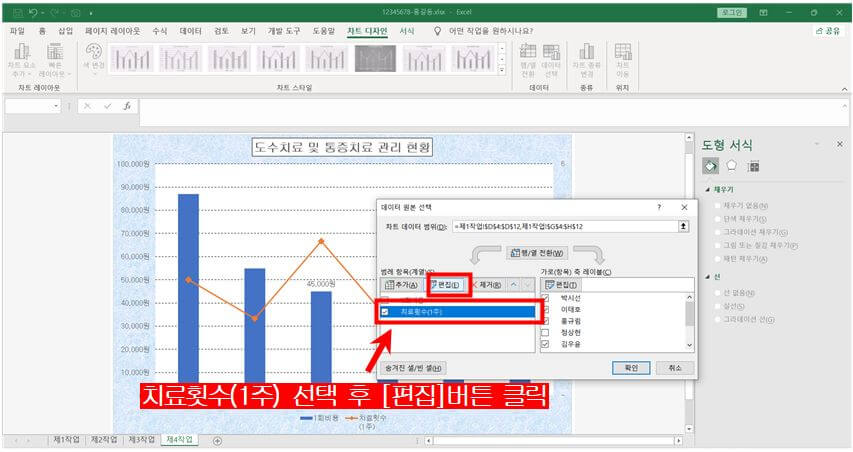Select 단색 채우기 radio option

(x=718, y=219)
